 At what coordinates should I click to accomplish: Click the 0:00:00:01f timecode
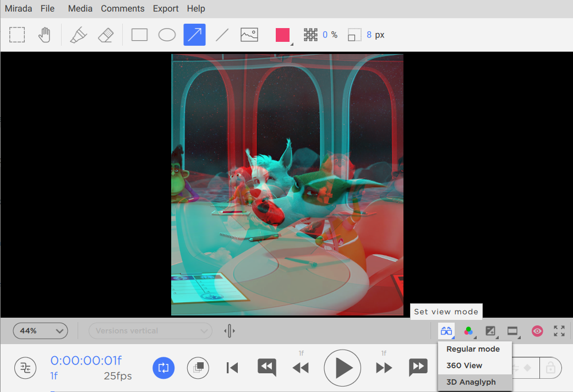coord(86,361)
